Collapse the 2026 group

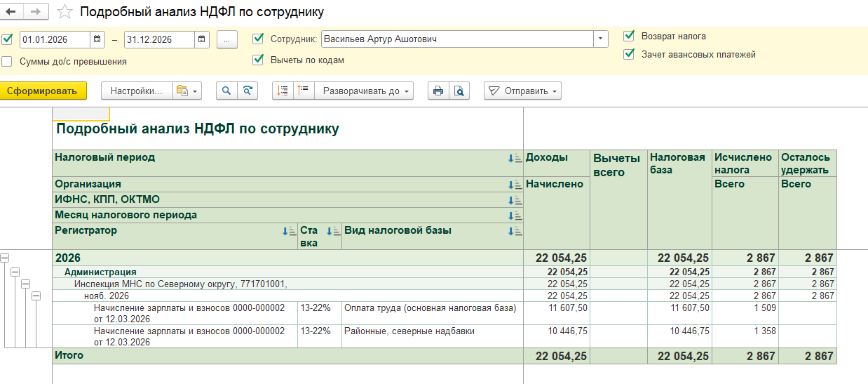(x=5, y=258)
